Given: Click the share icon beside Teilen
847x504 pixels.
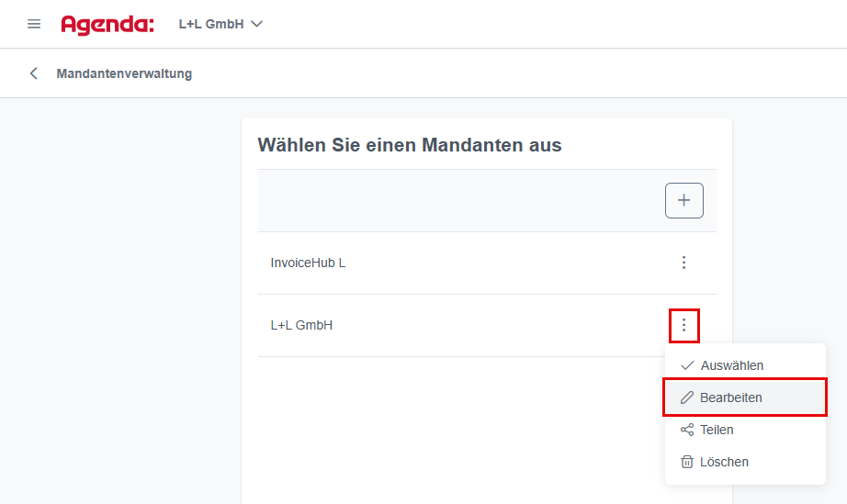Looking at the screenshot, I should pos(686,430).
